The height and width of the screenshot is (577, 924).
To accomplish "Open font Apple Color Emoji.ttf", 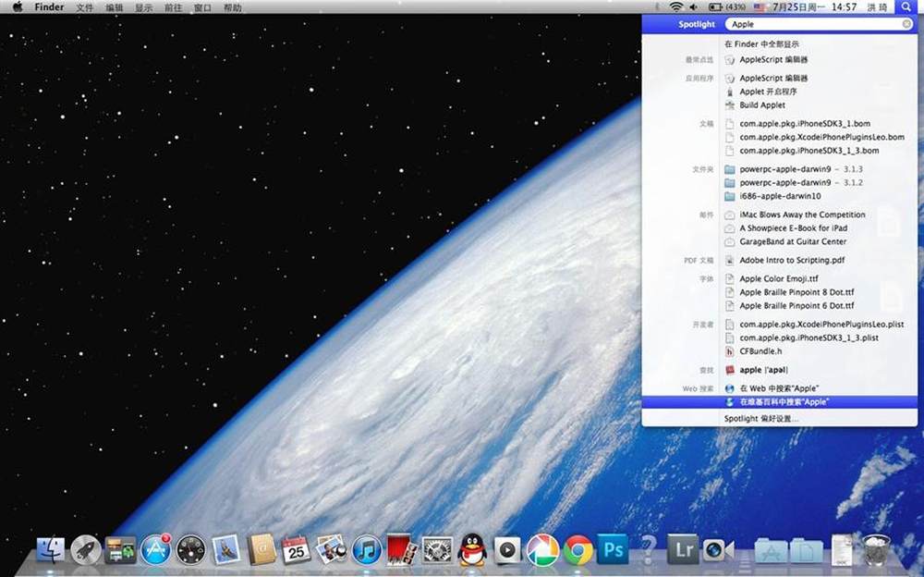I will pyautogui.click(x=779, y=278).
